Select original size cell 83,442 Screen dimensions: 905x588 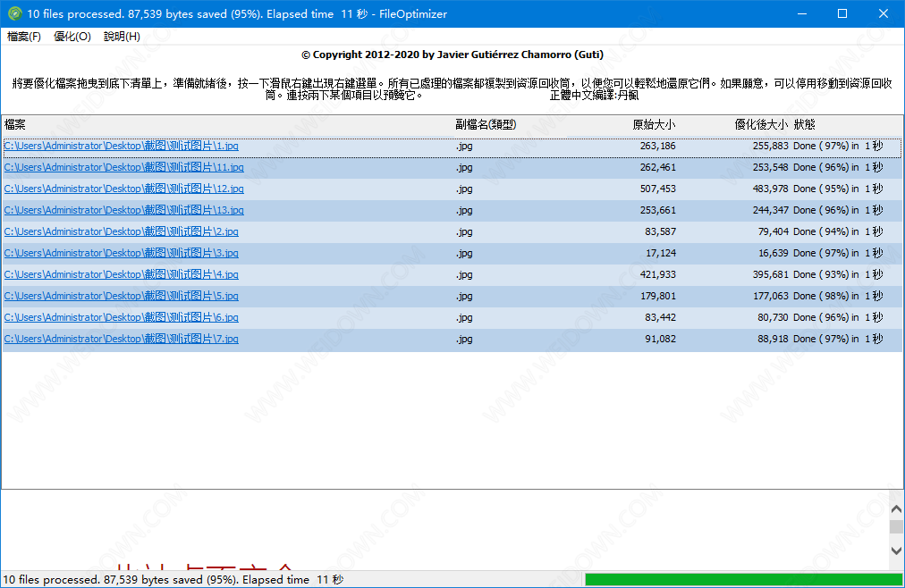tap(660, 317)
